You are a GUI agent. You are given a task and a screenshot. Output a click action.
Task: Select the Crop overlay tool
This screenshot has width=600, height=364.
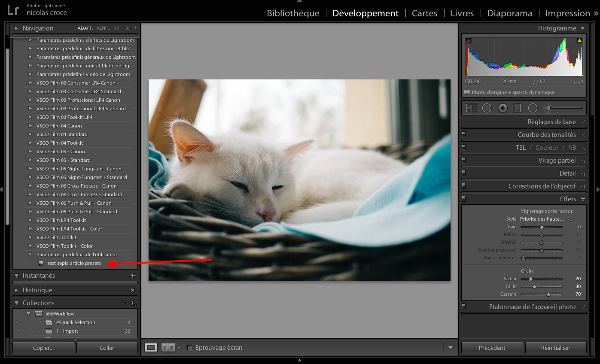point(471,108)
